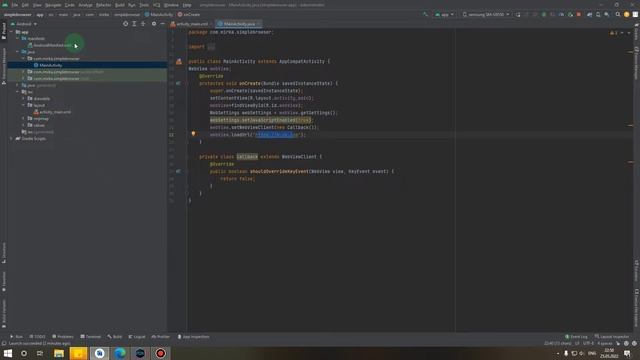Open the Resource Manager side tab

4,66
